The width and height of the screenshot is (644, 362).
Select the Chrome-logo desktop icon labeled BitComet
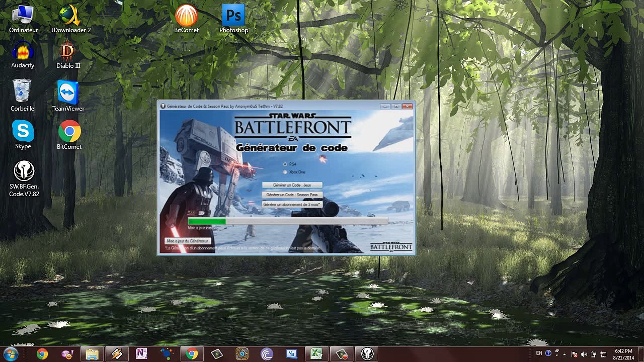69,135
